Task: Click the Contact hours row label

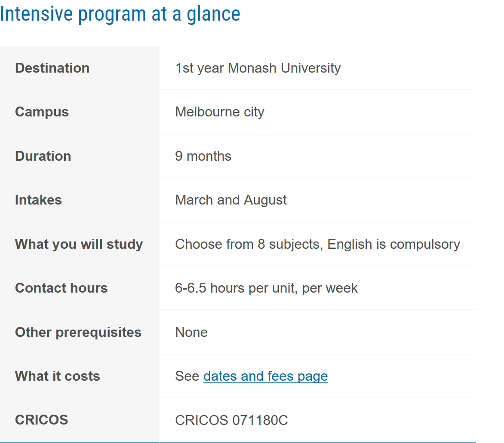Action: pos(61,288)
